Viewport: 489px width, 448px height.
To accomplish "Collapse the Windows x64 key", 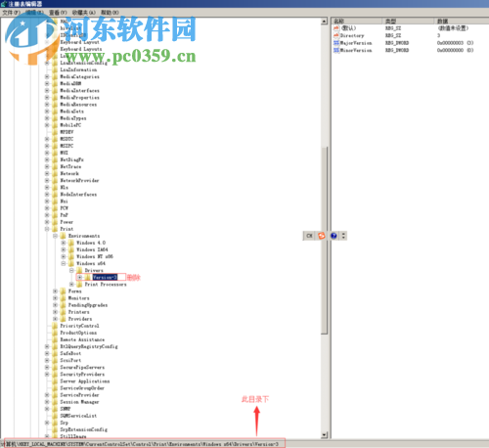I will 64,264.
